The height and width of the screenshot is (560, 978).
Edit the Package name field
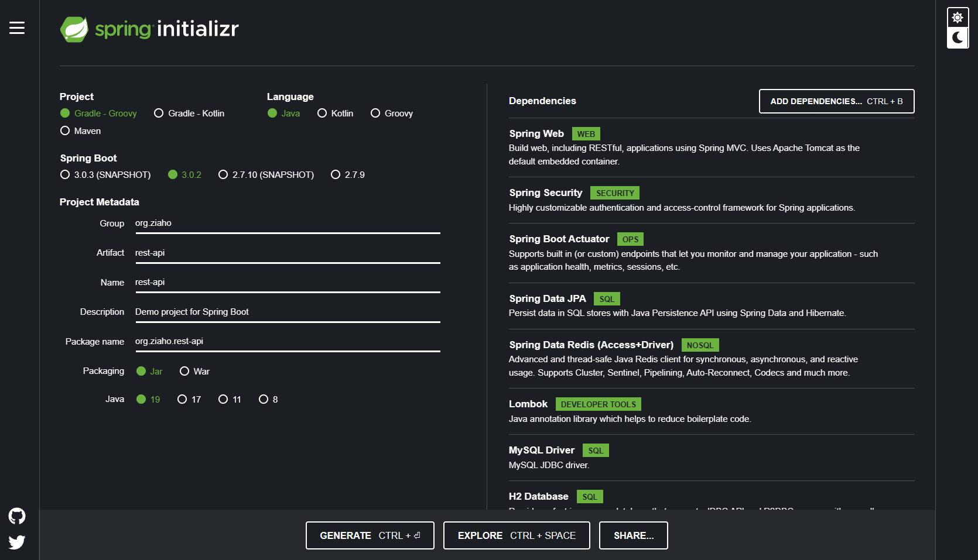click(x=288, y=342)
